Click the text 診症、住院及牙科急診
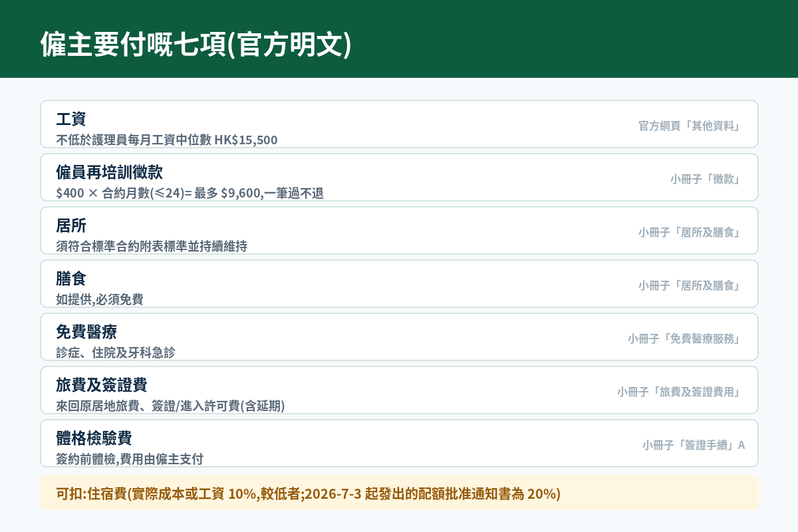 click(116, 352)
